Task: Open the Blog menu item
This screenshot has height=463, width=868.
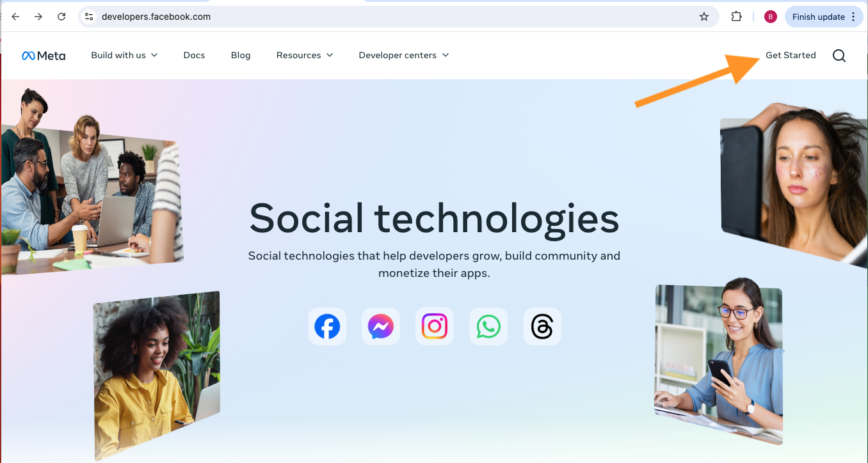Action: 241,55
